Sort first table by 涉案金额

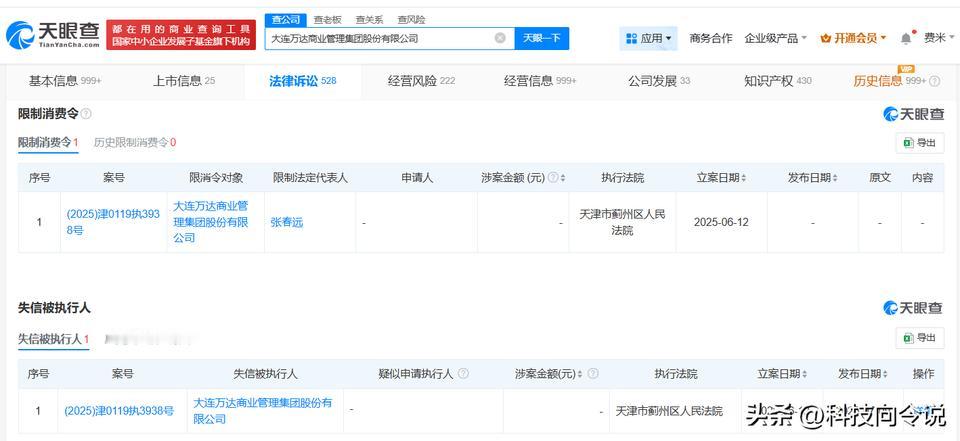click(563, 178)
